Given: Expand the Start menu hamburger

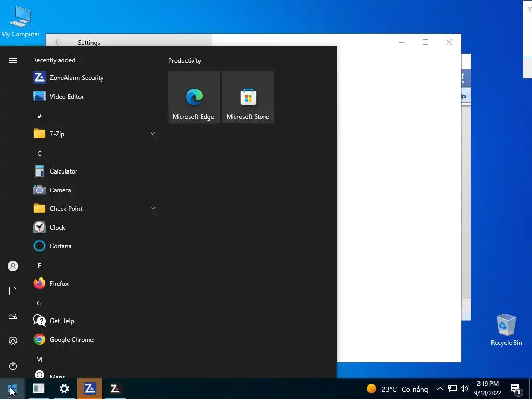Looking at the screenshot, I should click(x=13, y=60).
